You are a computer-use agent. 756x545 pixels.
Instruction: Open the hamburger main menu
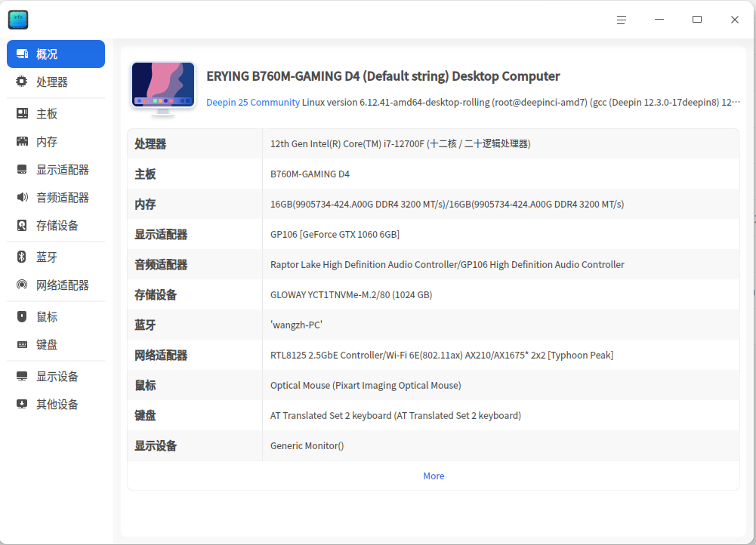(x=622, y=20)
